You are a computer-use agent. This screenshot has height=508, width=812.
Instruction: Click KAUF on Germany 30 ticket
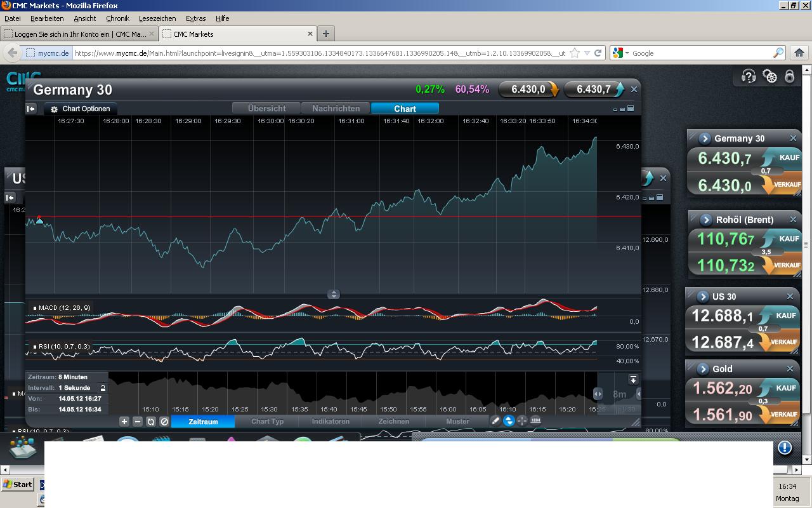(x=781, y=157)
